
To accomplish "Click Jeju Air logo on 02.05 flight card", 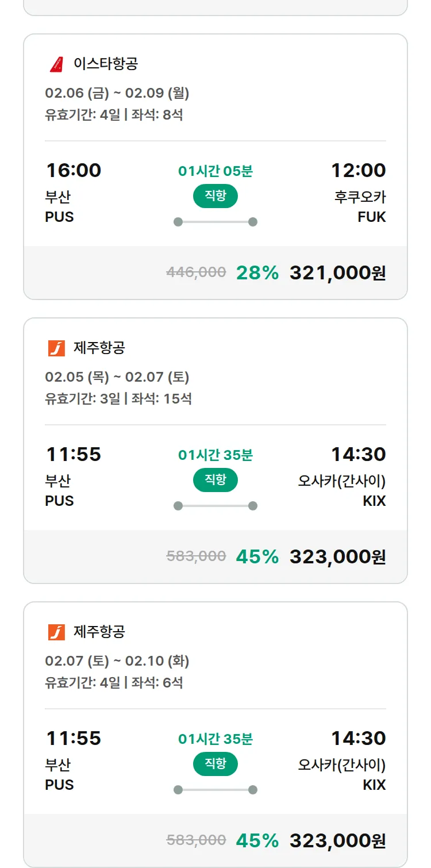I will pyautogui.click(x=56, y=348).
